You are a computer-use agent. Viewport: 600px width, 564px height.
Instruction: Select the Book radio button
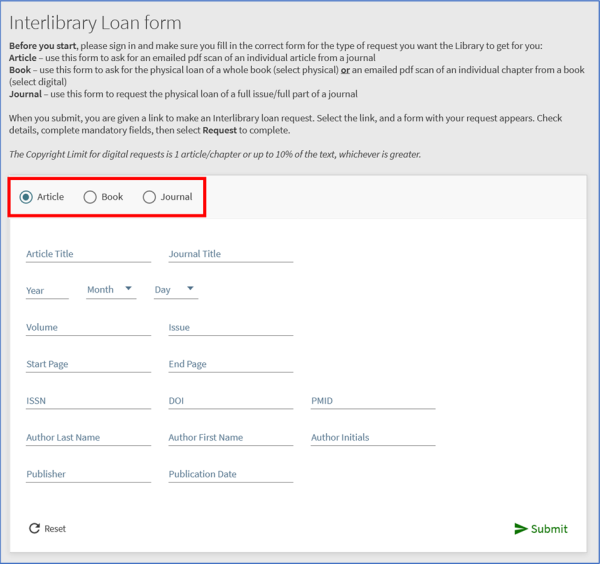[x=90, y=197]
